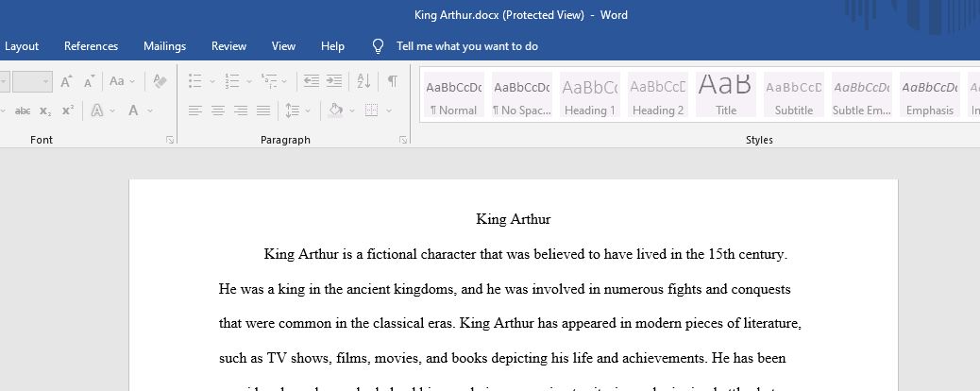
Task: Toggle superscript formatting
Action: (68, 110)
